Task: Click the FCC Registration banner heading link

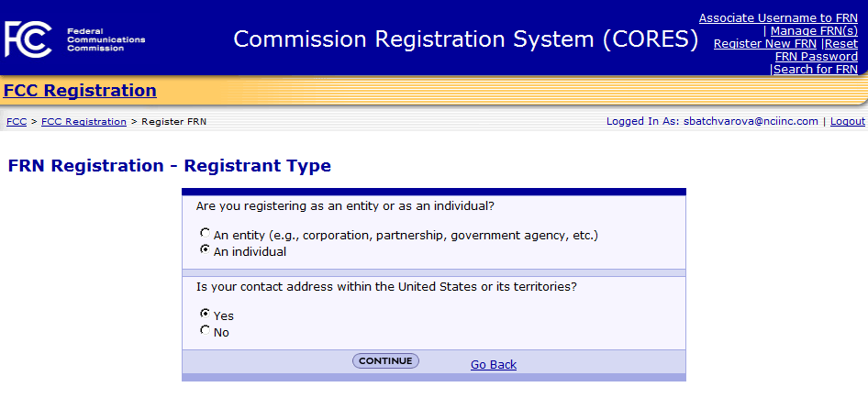Action: [x=80, y=91]
